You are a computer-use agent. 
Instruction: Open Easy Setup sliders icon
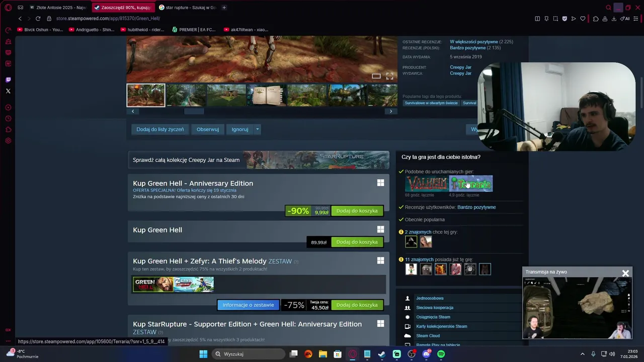(x=636, y=19)
